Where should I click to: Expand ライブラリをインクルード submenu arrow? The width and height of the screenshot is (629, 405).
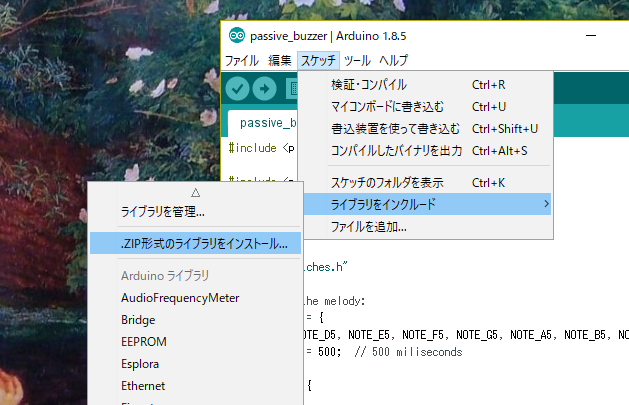click(x=546, y=204)
